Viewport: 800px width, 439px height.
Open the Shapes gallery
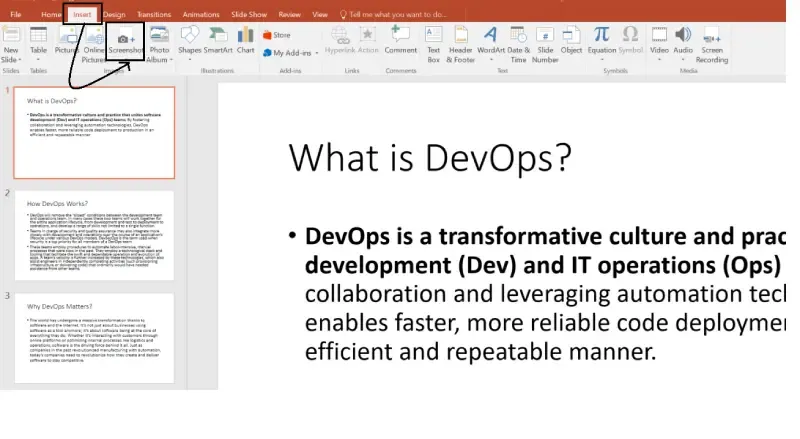click(x=190, y=44)
